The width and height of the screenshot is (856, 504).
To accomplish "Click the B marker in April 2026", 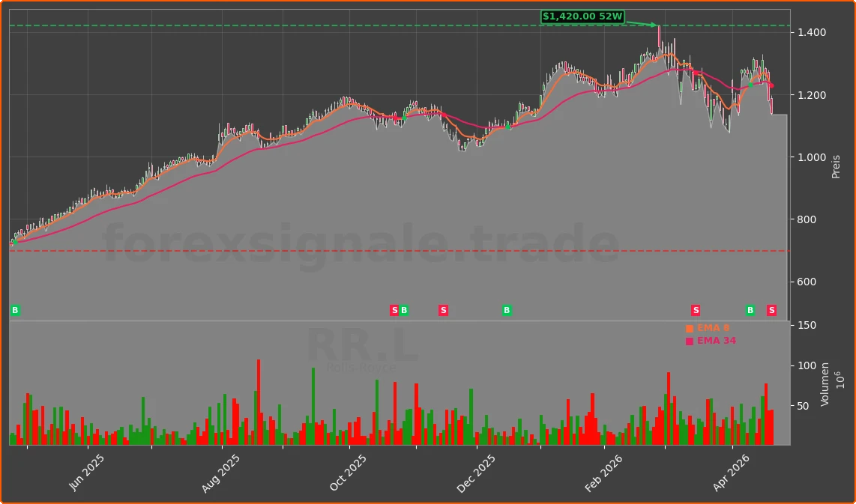I will tap(750, 310).
